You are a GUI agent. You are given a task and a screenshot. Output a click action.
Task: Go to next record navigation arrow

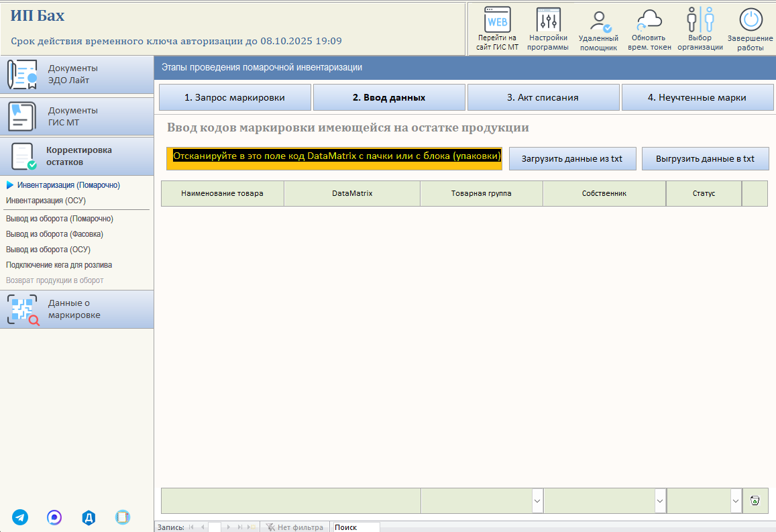[228, 527]
